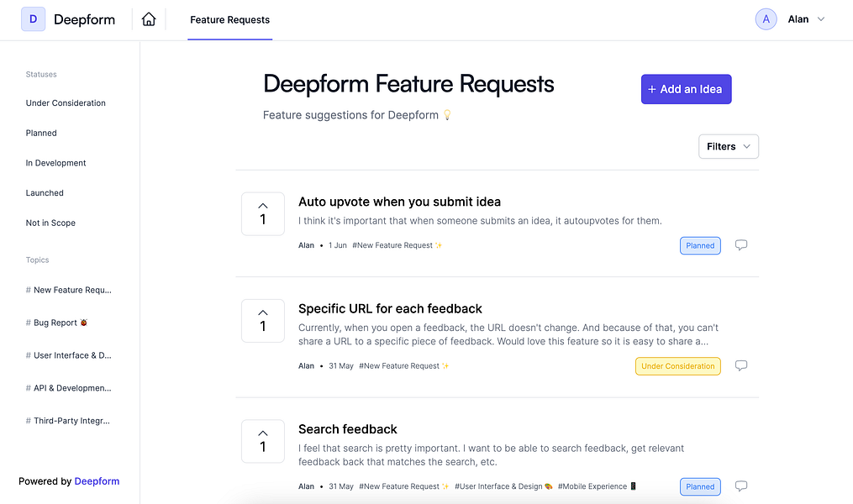The image size is (853, 504).
Task: Click the Deepform D logo icon
Action: pos(33,19)
